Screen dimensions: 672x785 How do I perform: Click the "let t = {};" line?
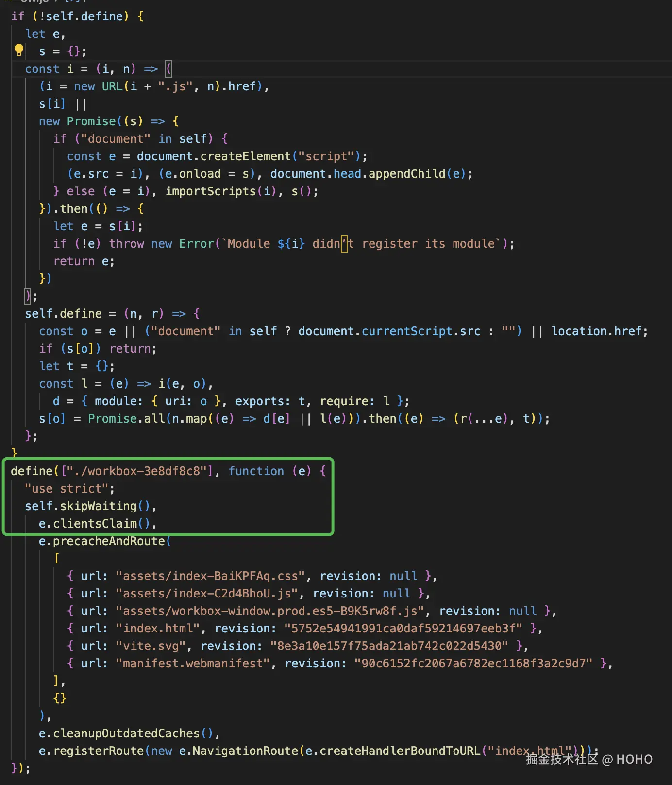(77, 366)
